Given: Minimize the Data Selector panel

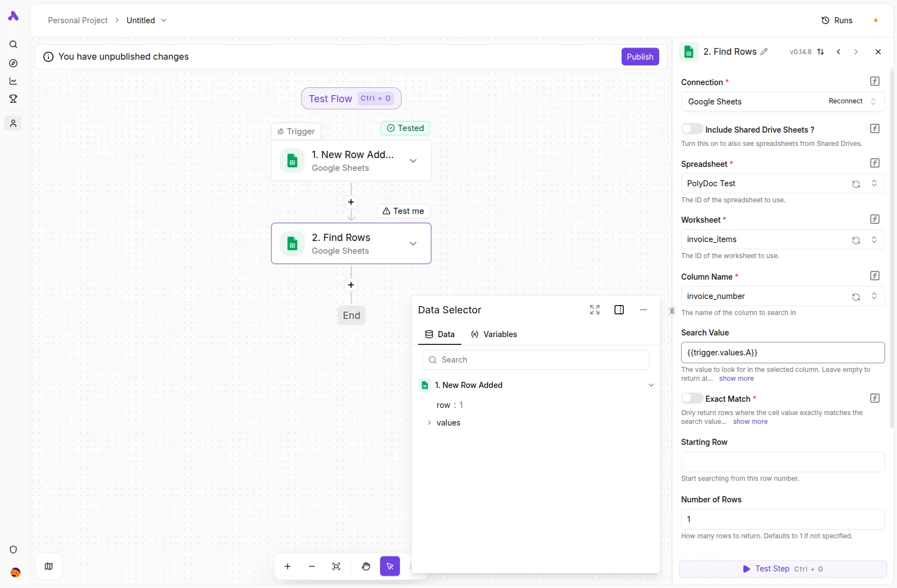Looking at the screenshot, I should point(643,310).
